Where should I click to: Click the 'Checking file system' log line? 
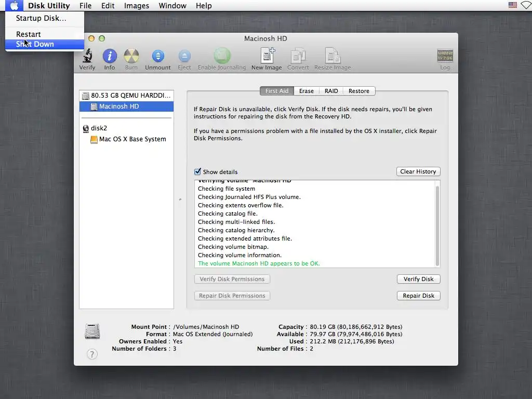point(227,189)
